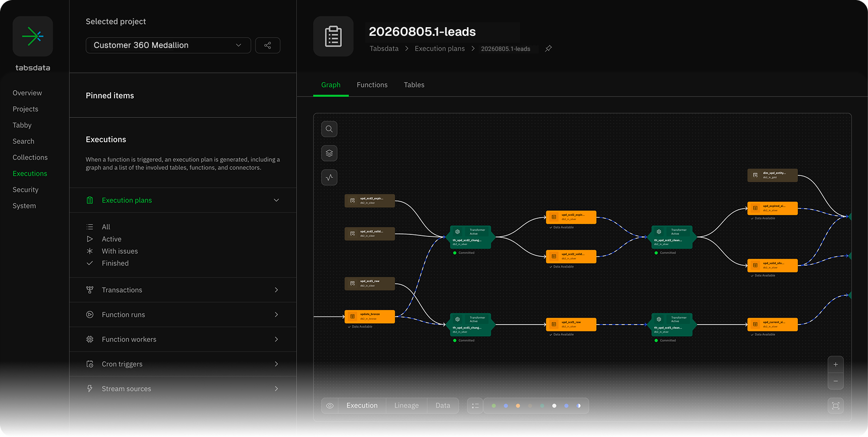Image resolution: width=868 pixels, height=437 pixels.
Task: Select the All executions filter
Action: pyautogui.click(x=106, y=227)
